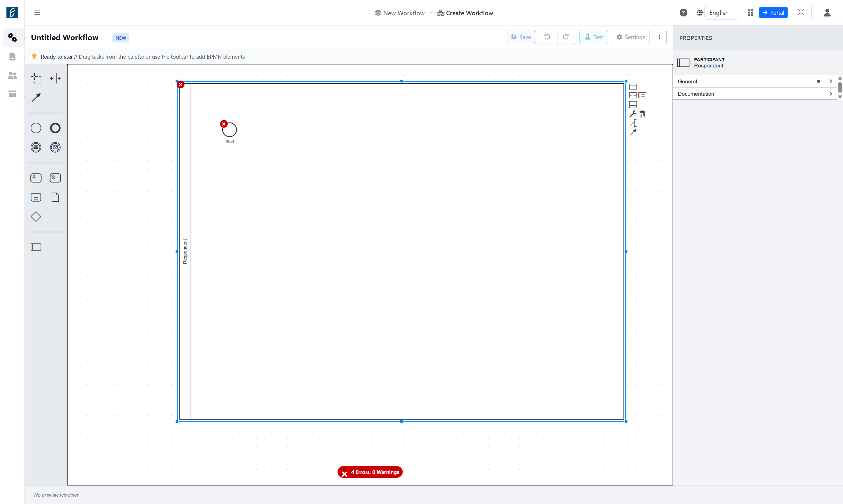Undo the last change
The height and width of the screenshot is (504, 843).
(547, 37)
